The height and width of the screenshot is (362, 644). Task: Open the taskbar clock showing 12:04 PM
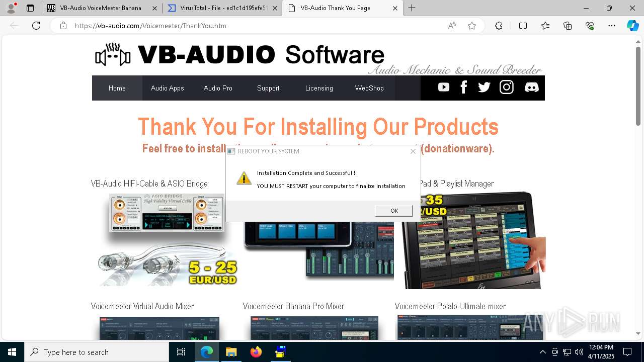pyautogui.click(x=601, y=352)
